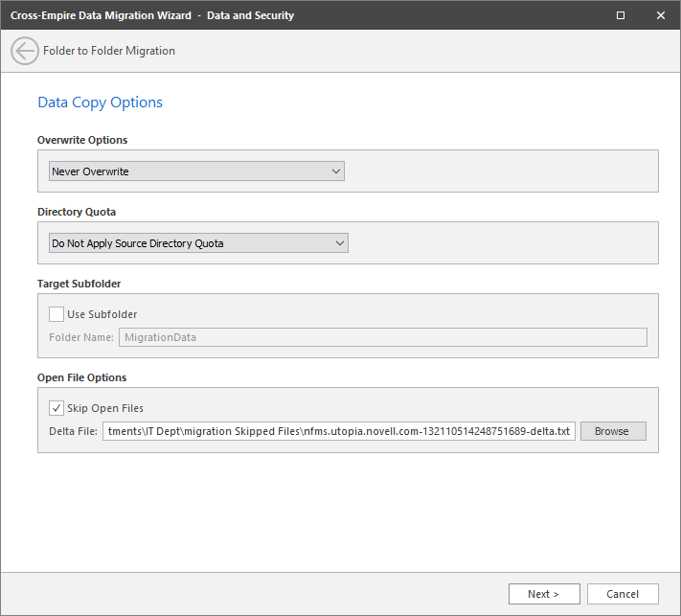681x616 pixels.
Task: Click the back arrow icon
Action: point(25,51)
